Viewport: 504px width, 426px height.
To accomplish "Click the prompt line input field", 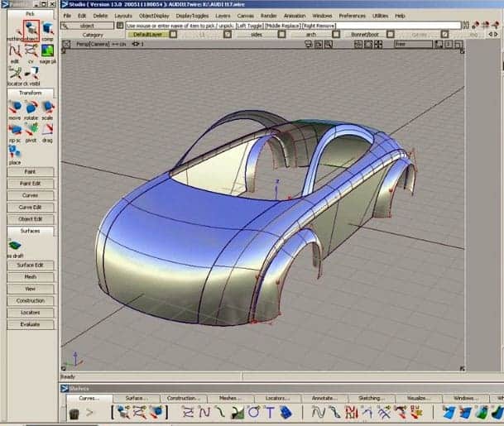I will point(293,26).
